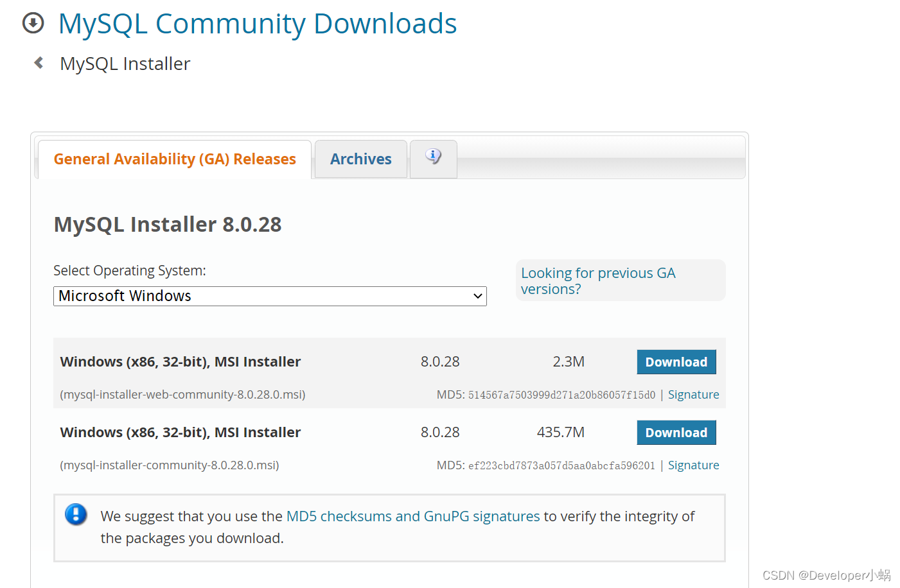Screen dimensions: 900x588
Task: Click the MySQL Installer 8.0.28 heading
Action: click(168, 225)
